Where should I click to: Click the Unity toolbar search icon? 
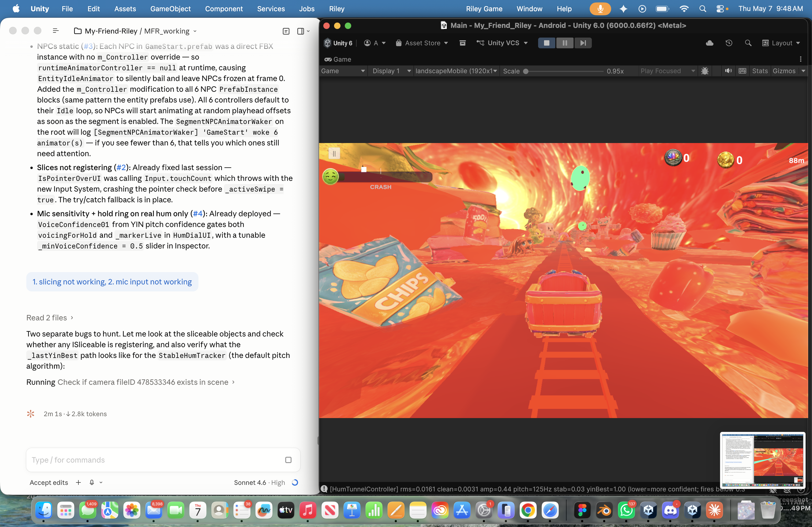748,43
